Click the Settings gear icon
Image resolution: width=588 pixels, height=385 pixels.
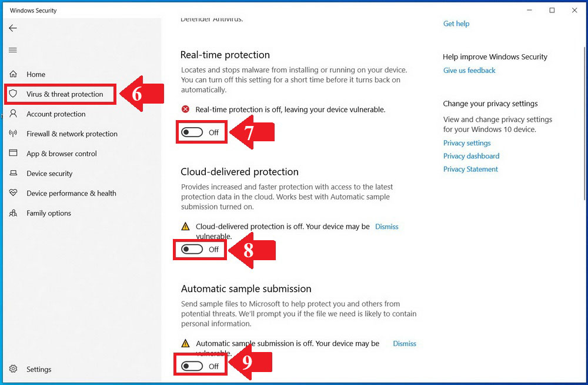tap(13, 369)
